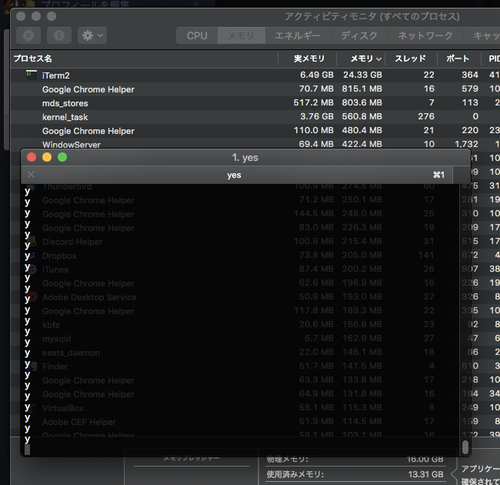Select the kernel_task process row
Image resolution: width=500 pixels, height=485 pixels.
[255, 117]
